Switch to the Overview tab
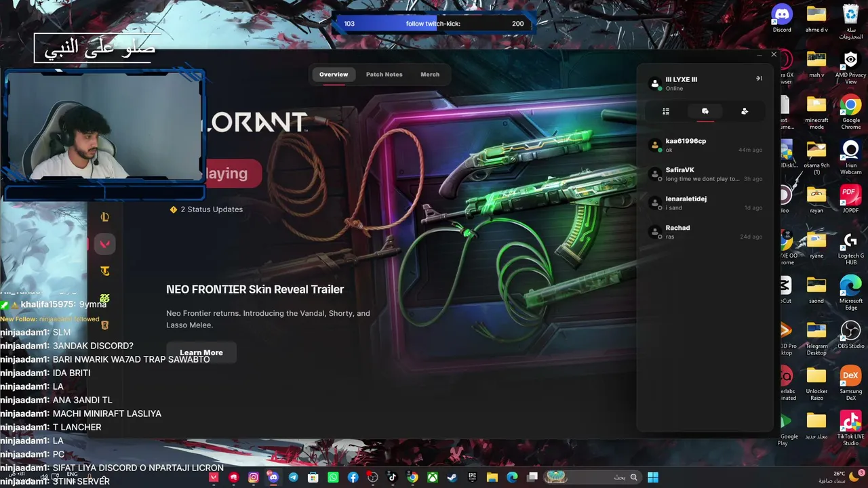This screenshot has width=868, height=488. [334, 75]
